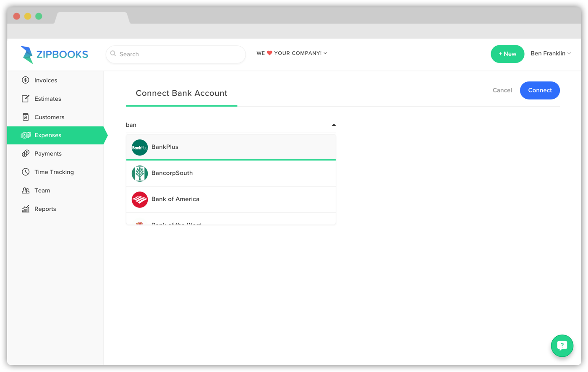Viewport: 588px width, 372px height.
Task: Click the ZipBooks logo
Action: (55, 55)
